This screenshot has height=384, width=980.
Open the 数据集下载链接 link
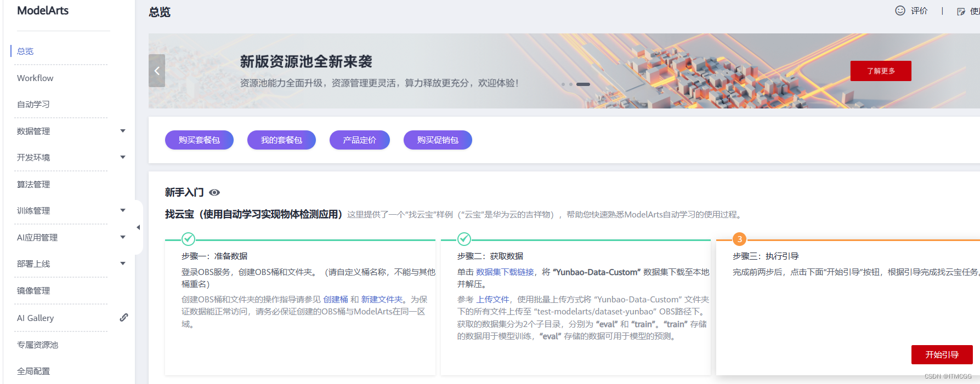click(x=505, y=272)
